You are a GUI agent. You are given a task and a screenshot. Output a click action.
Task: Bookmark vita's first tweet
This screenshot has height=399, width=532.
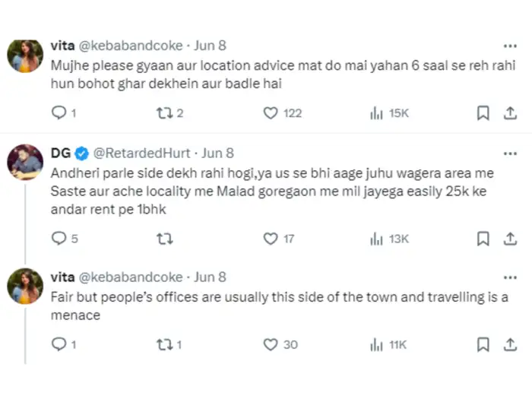coord(482,113)
